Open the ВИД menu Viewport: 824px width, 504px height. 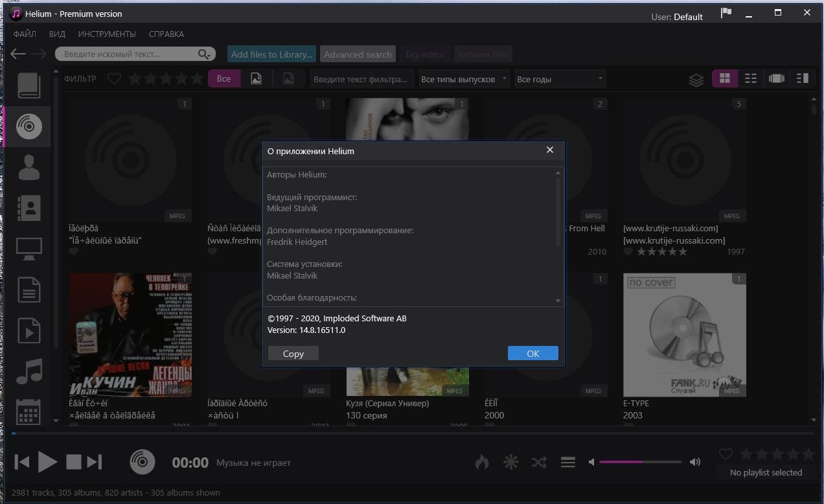(57, 34)
